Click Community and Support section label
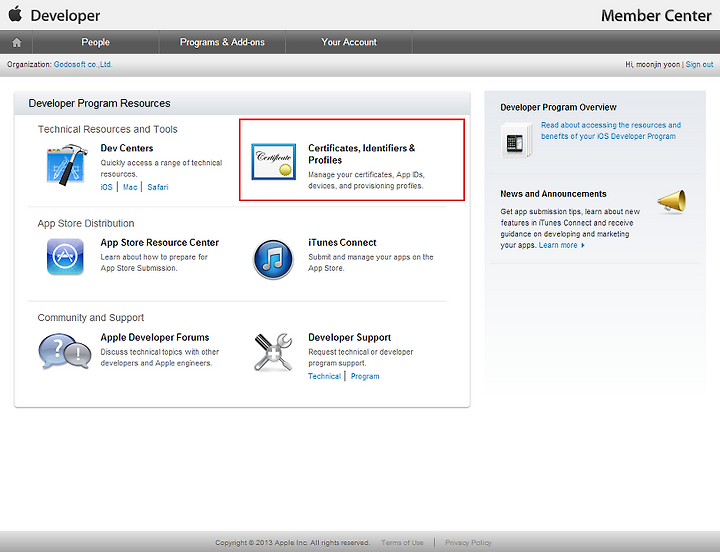The width and height of the screenshot is (720, 552). (x=90, y=318)
